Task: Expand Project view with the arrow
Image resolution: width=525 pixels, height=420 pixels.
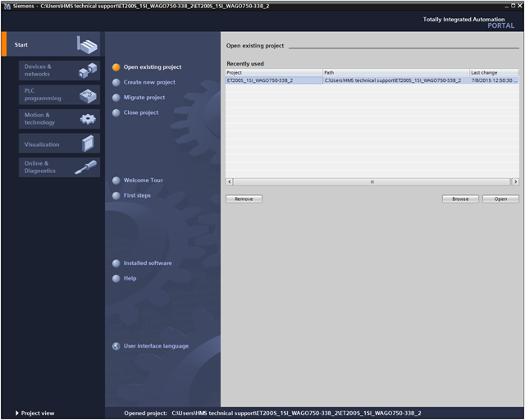Action: [17, 413]
